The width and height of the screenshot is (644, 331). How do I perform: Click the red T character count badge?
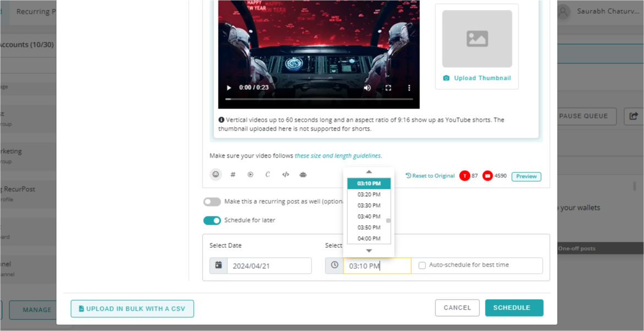465,176
